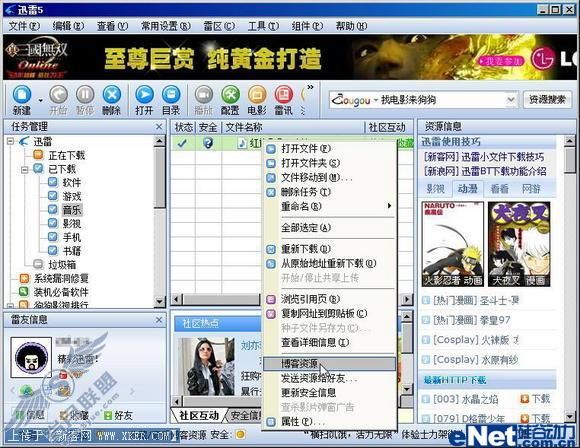Click the 资源搜索 search button
The height and width of the screenshot is (448, 580).
547,100
